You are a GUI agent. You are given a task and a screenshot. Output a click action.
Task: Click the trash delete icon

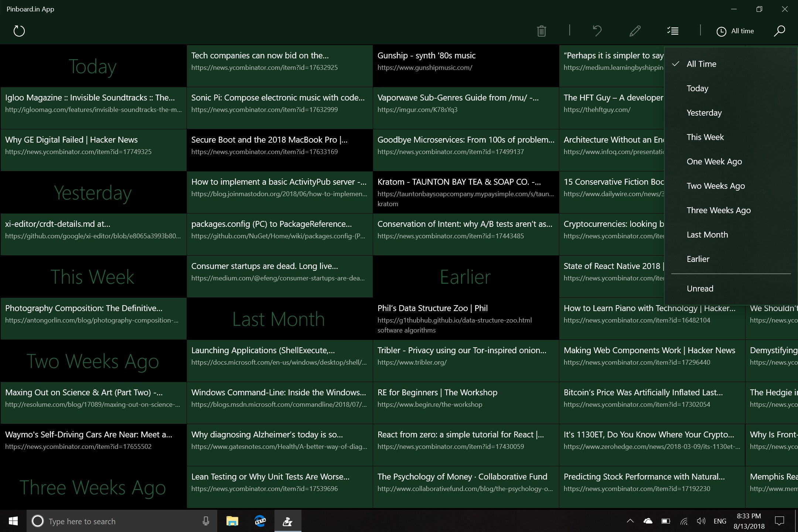542,31
